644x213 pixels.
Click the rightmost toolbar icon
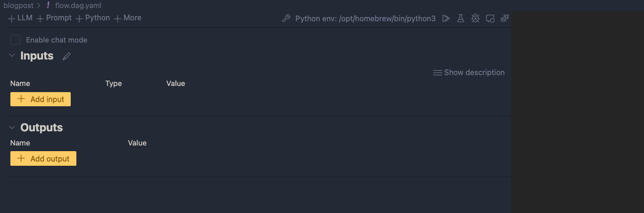point(504,18)
